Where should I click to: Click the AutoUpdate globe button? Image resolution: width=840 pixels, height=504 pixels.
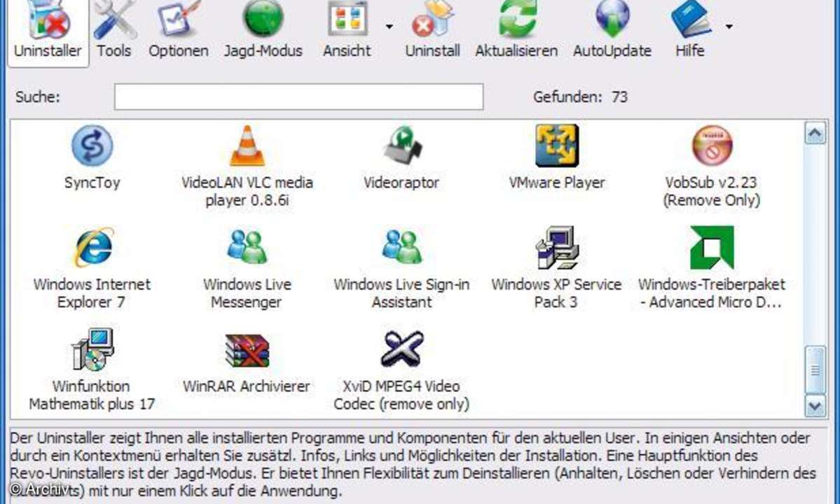click(612, 31)
